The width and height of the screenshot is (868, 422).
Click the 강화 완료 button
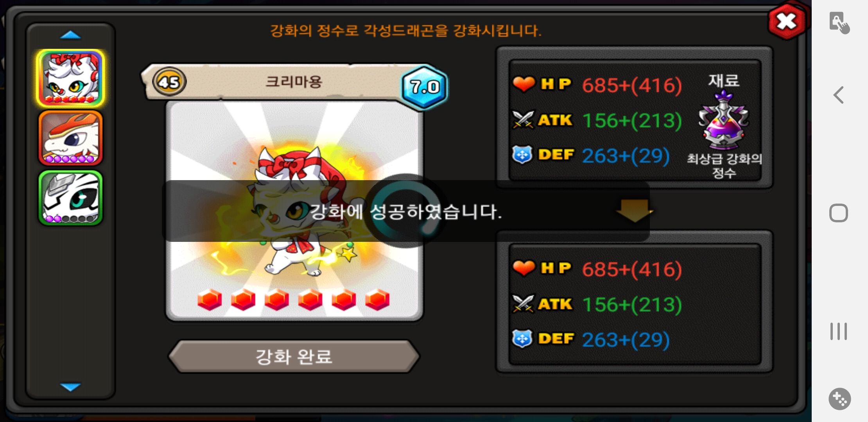tap(294, 356)
